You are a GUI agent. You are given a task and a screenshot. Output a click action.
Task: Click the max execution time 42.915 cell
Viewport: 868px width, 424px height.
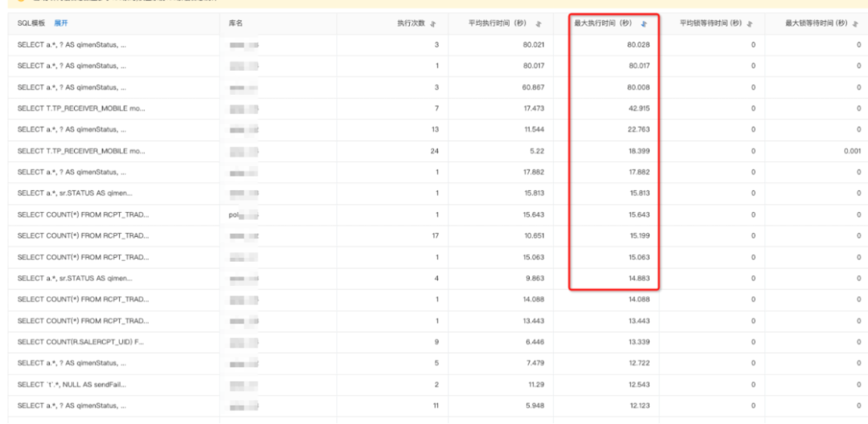click(639, 108)
